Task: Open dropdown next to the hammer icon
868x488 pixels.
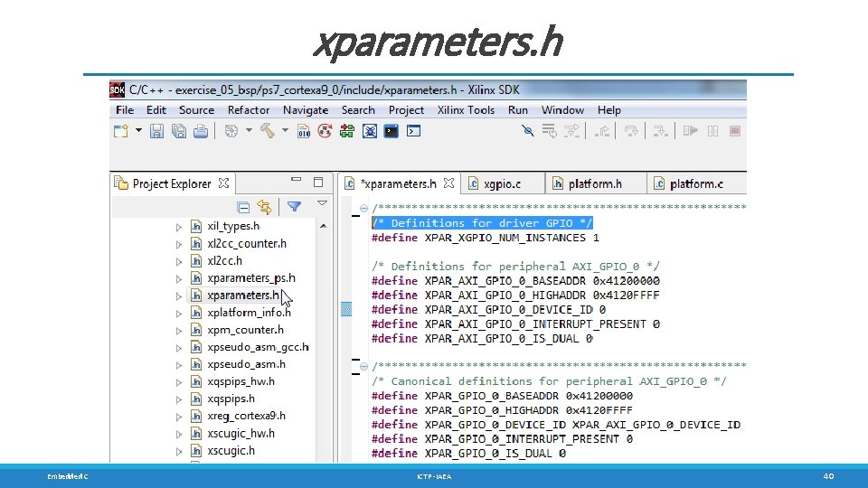Action: pos(285,130)
